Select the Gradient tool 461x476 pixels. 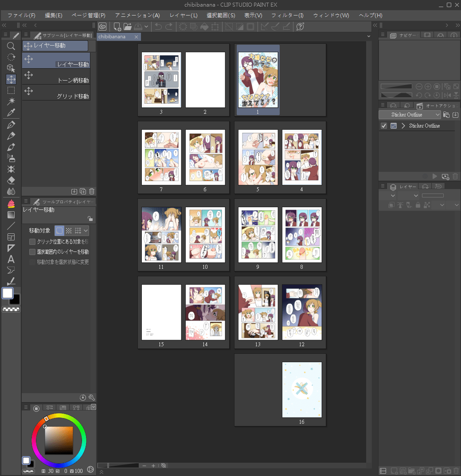(x=11, y=215)
